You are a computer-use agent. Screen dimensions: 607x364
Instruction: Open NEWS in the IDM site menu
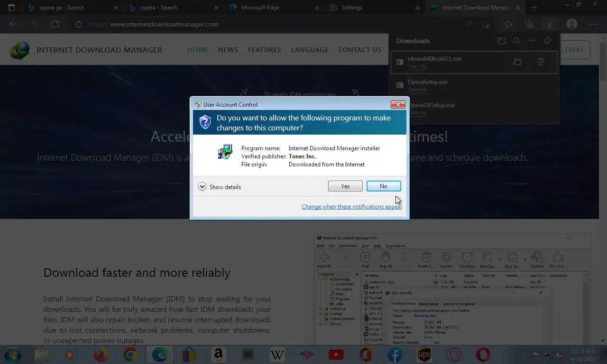pos(228,50)
